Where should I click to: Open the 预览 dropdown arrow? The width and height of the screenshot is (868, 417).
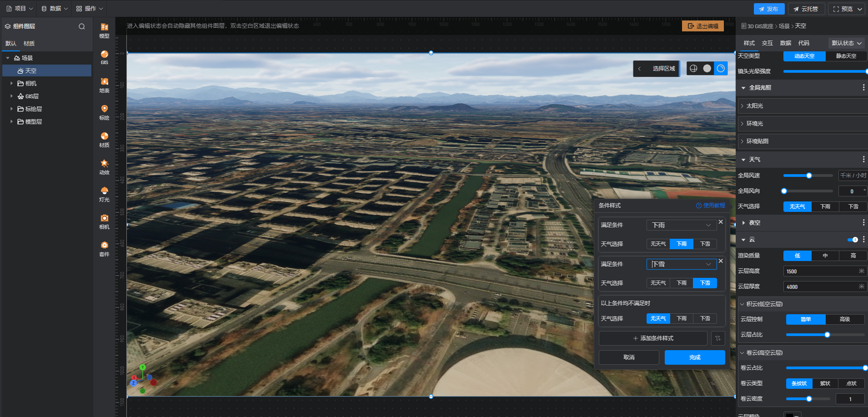860,9
